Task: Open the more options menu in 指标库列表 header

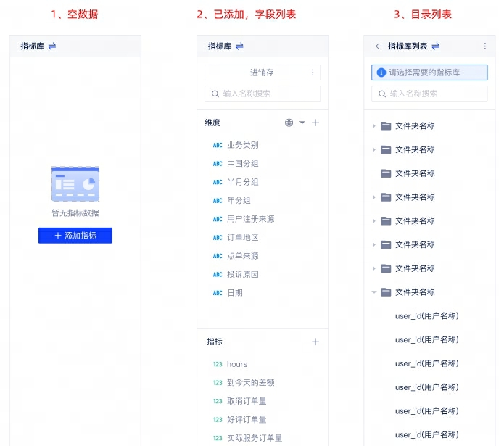Action: [x=485, y=46]
